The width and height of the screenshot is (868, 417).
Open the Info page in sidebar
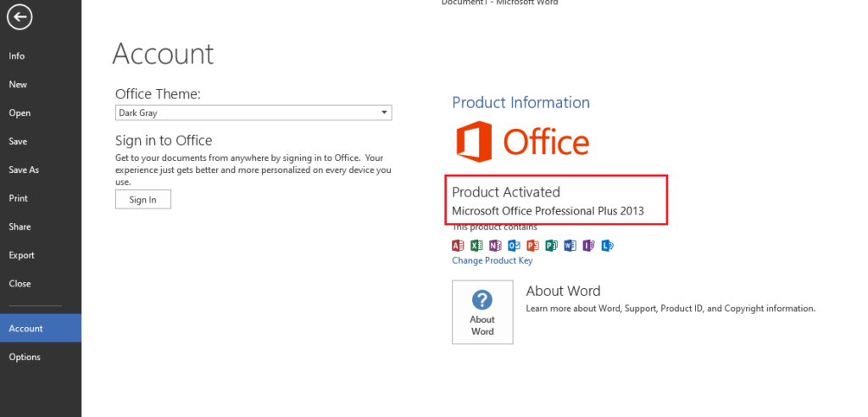tap(41, 56)
